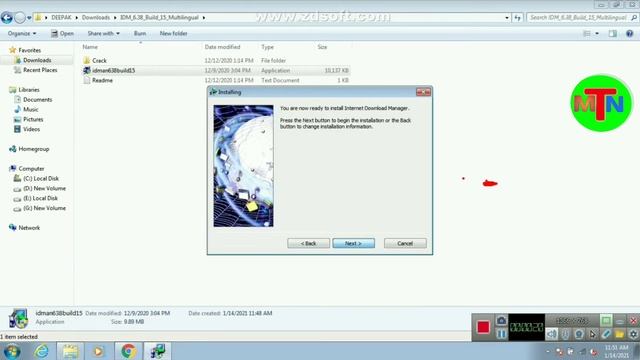Screen dimensions: 640x360
Task: Sort files by Type column header
Action: click(267, 47)
